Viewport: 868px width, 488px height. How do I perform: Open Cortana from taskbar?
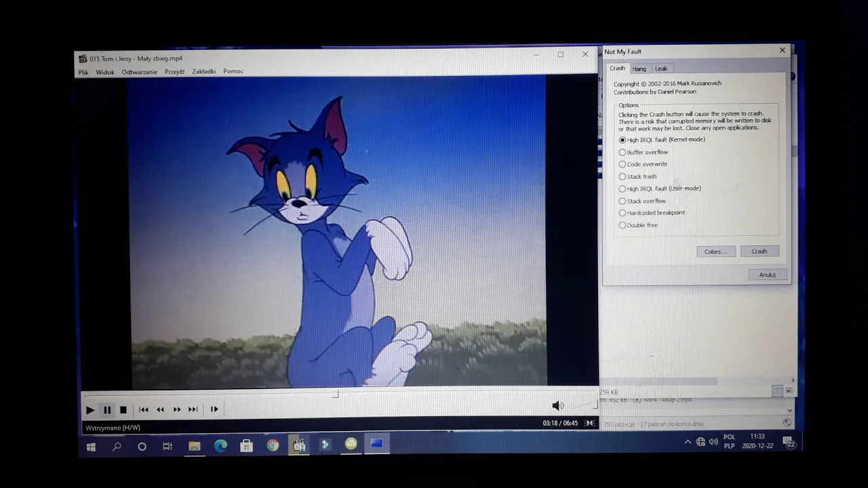(142, 447)
